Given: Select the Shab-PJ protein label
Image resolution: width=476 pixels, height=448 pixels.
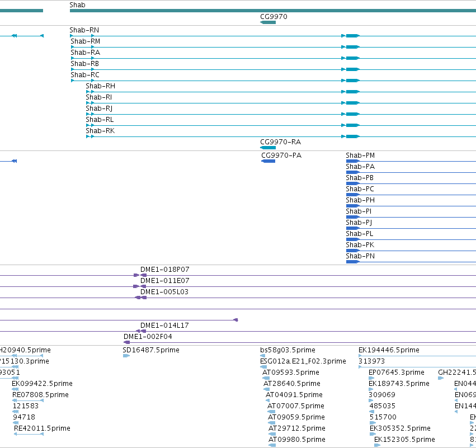Looking at the screenshot, I should pos(359,223).
